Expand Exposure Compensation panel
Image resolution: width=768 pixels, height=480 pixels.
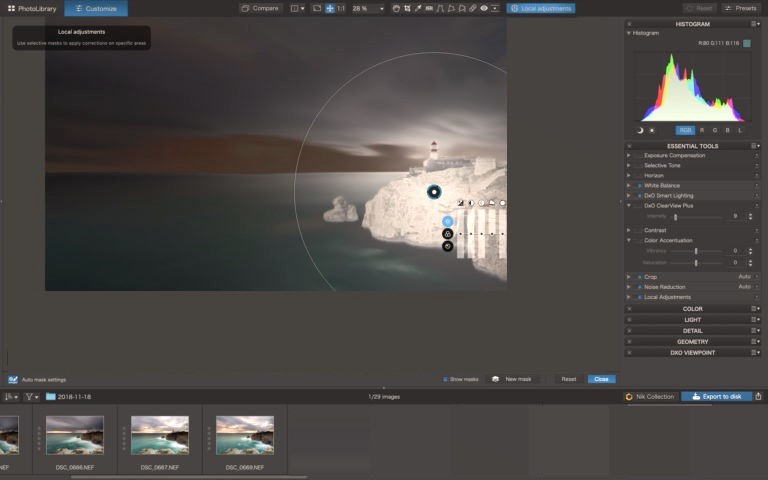tap(628, 155)
